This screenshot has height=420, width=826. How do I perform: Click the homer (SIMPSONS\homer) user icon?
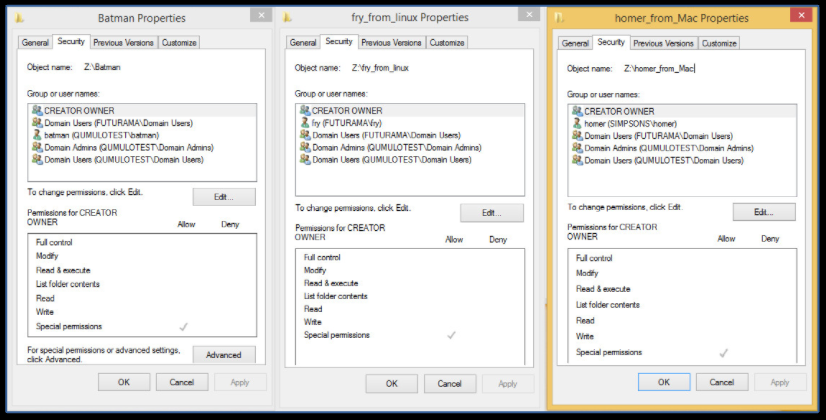tap(577, 124)
